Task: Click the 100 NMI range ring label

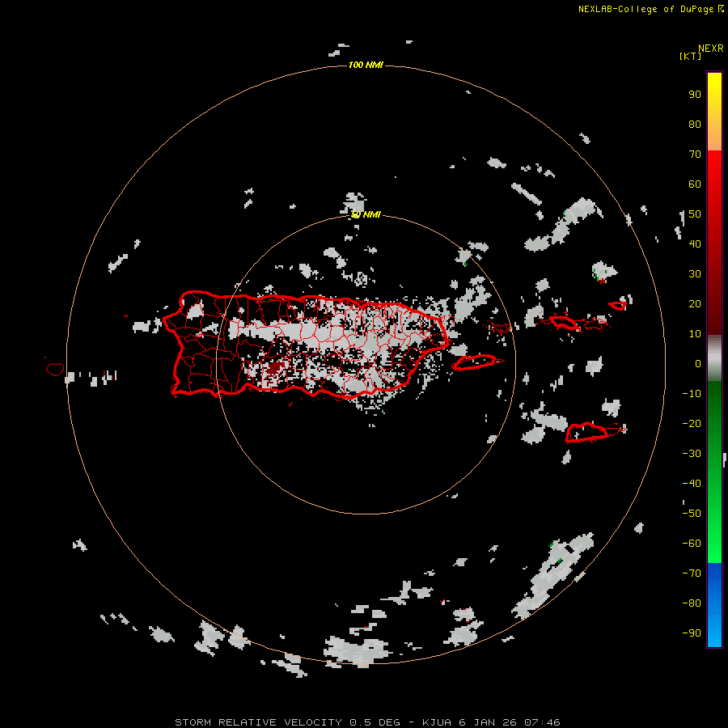Action: [366, 65]
